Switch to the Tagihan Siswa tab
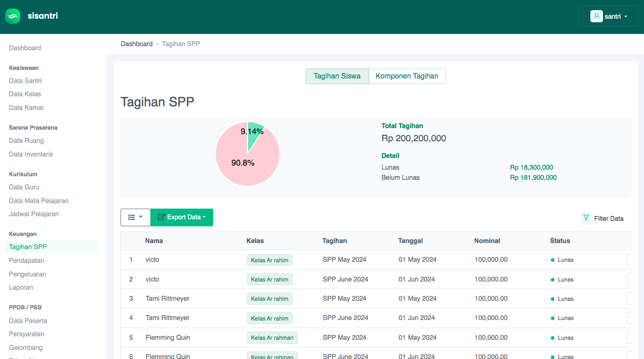This screenshot has height=359, width=644. pos(337,76)
